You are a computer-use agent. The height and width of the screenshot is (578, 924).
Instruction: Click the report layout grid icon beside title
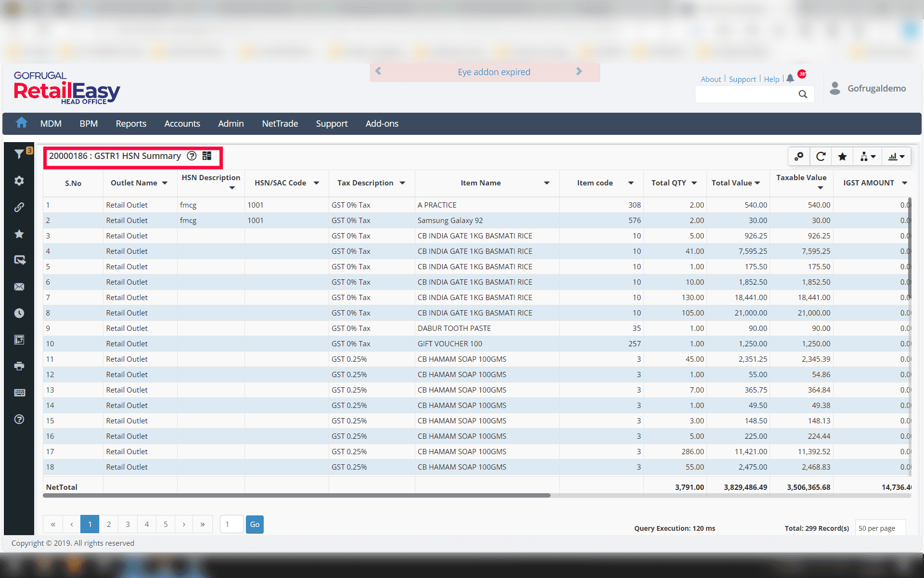click(x=207, y=156)
